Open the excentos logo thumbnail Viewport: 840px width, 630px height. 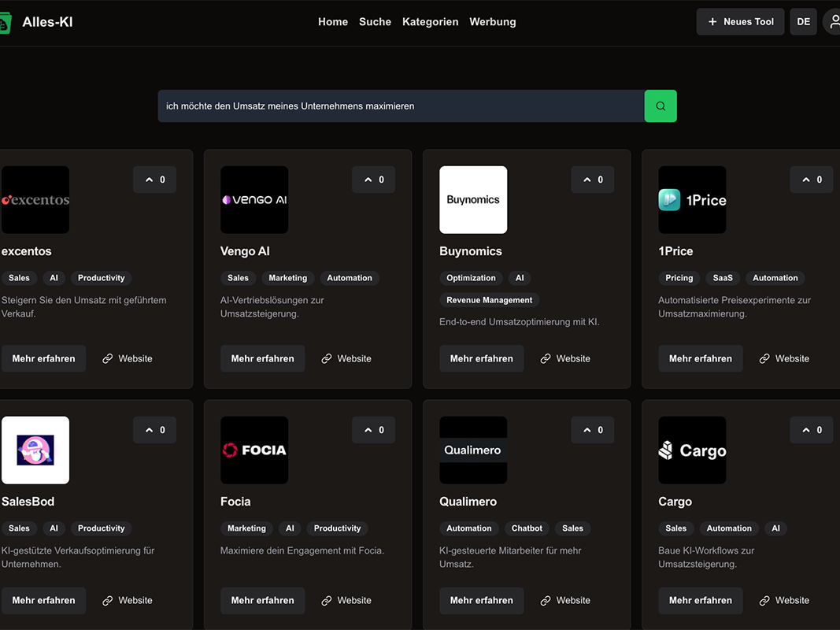[x=35, y=200]
